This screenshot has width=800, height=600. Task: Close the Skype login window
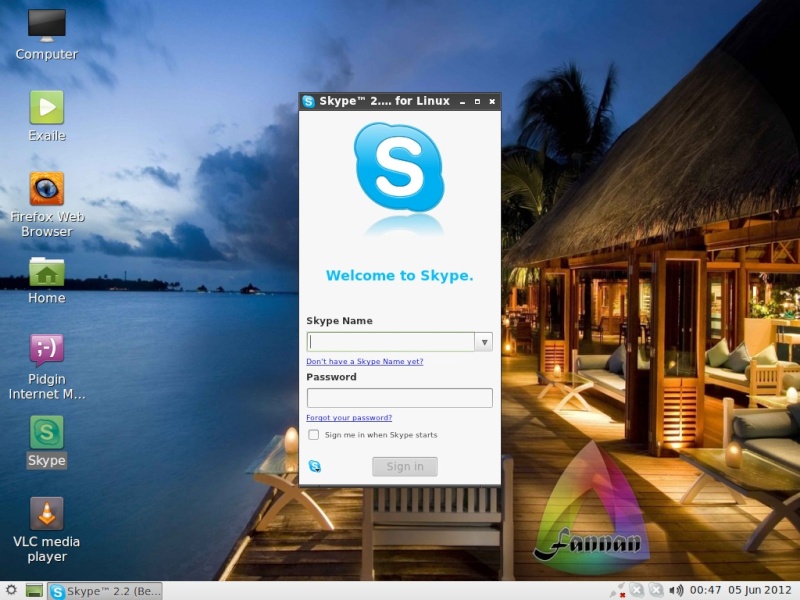(492, 102)
